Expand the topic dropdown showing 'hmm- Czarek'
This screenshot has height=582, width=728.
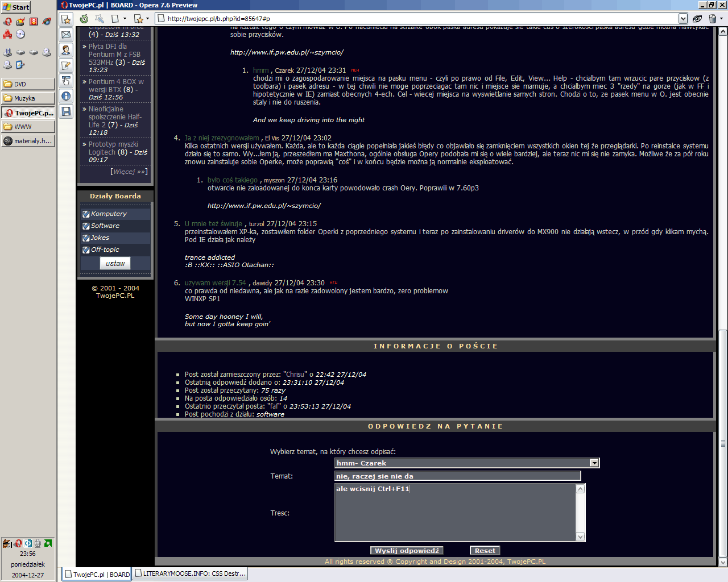point(594,463)
